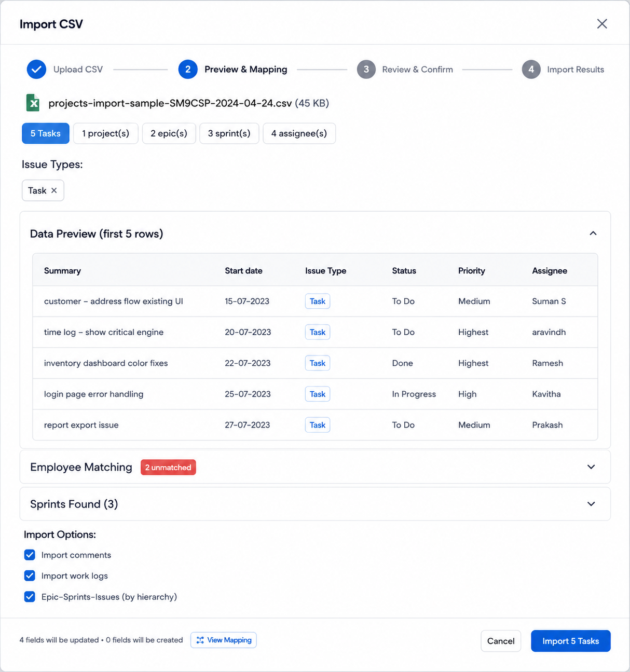The image size is (630, 672).
Task: Click the Summary column header
Action: [62, 271]
